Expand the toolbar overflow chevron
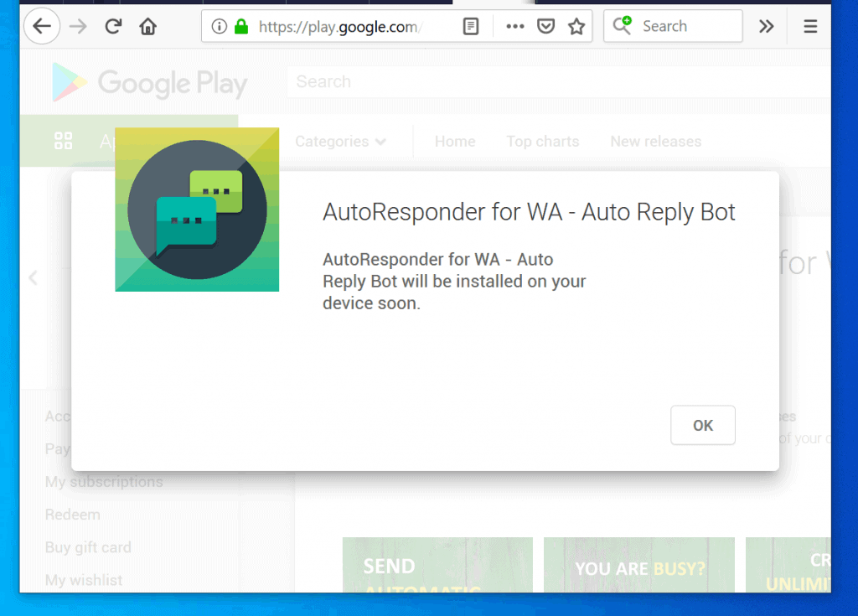858x616 pixels. (766, 26)
